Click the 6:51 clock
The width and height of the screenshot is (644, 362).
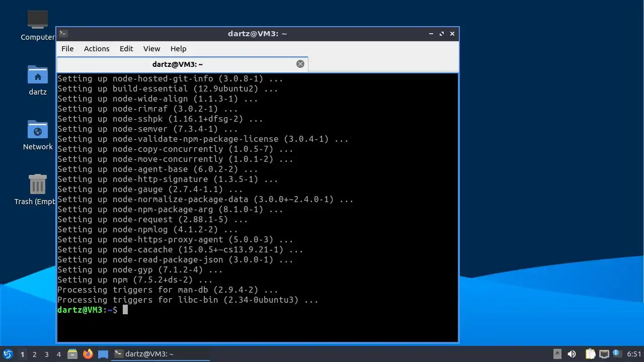coord(634,354)
